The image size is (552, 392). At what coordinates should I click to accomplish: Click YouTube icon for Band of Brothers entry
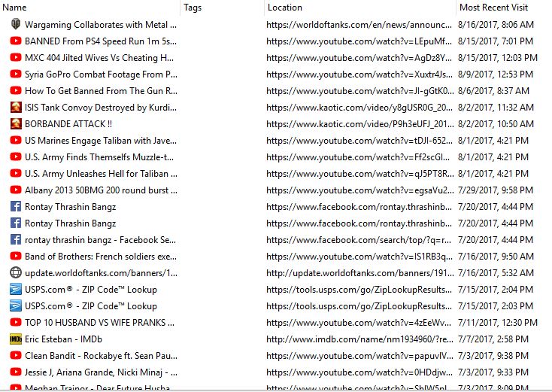(x=16, y=256)
